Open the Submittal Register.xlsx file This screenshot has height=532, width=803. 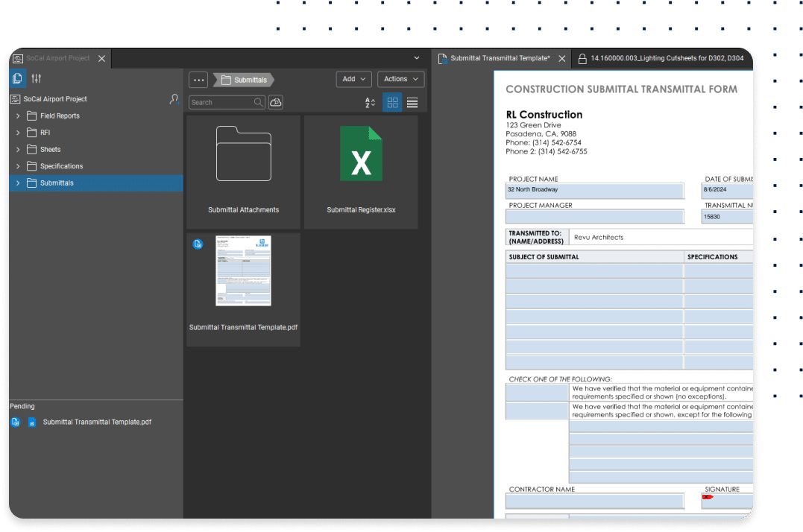(361, 172)
